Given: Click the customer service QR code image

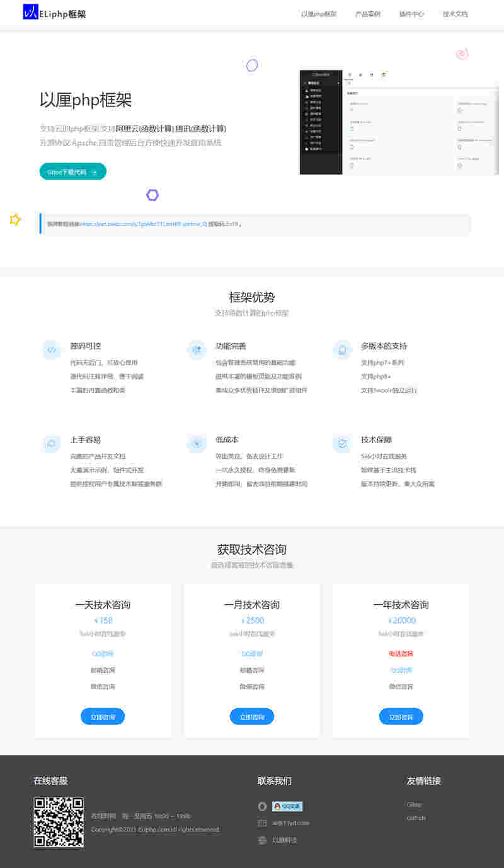Looking at the screenshot, I should point(58,822).
